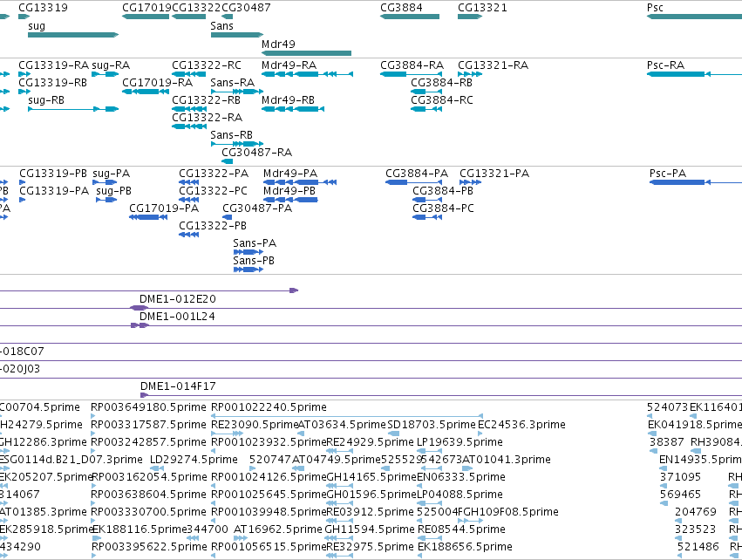This screenshot has height=560, width=742.
Task: Click the Psc gene label
Action: point(655,8)
